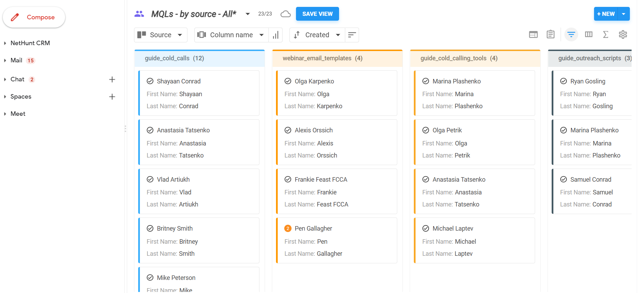Open the columns settings icon

click(x=589, y=34)
